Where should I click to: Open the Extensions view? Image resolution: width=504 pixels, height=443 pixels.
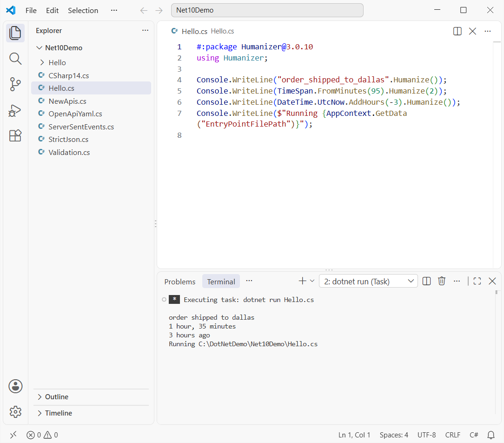15,136
